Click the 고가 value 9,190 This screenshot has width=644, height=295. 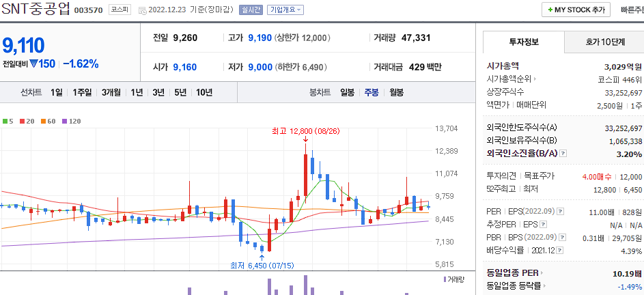coord(260,38)
